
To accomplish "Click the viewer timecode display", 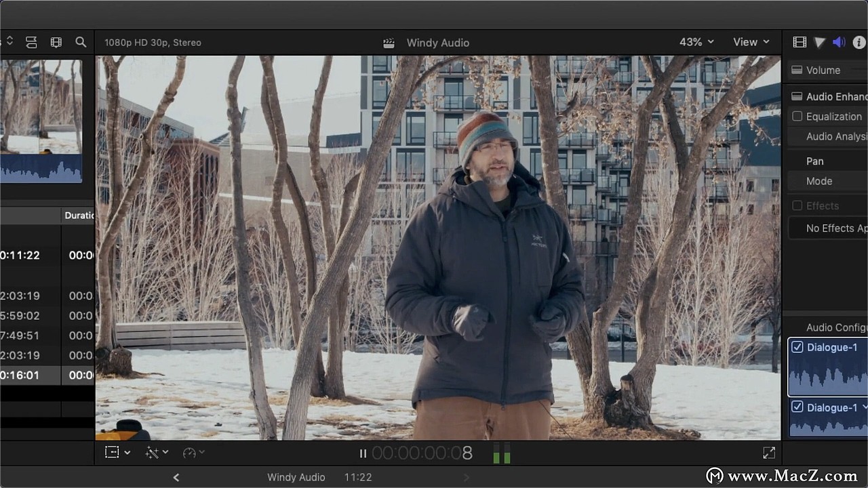I will point(422,453).
